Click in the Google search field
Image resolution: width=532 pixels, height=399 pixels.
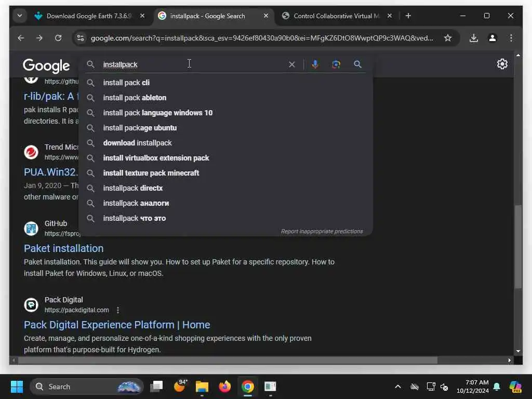pos(193,64)
